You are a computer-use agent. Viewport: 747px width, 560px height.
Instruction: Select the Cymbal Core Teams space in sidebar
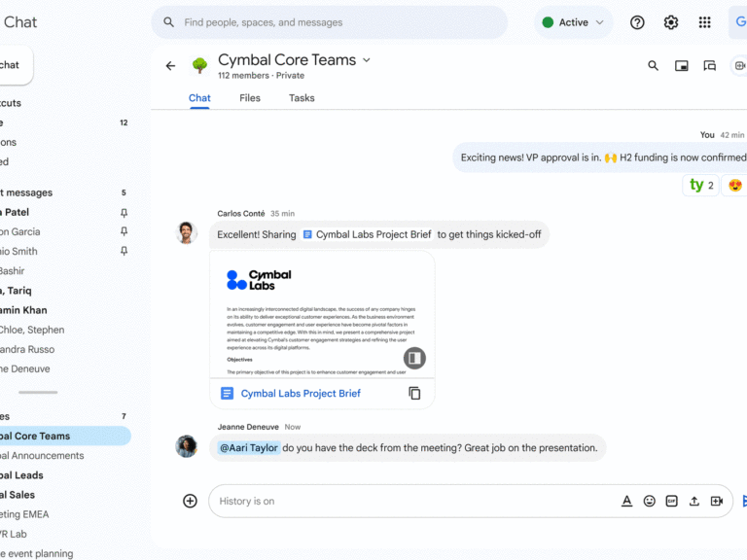(x=65, y=436)
